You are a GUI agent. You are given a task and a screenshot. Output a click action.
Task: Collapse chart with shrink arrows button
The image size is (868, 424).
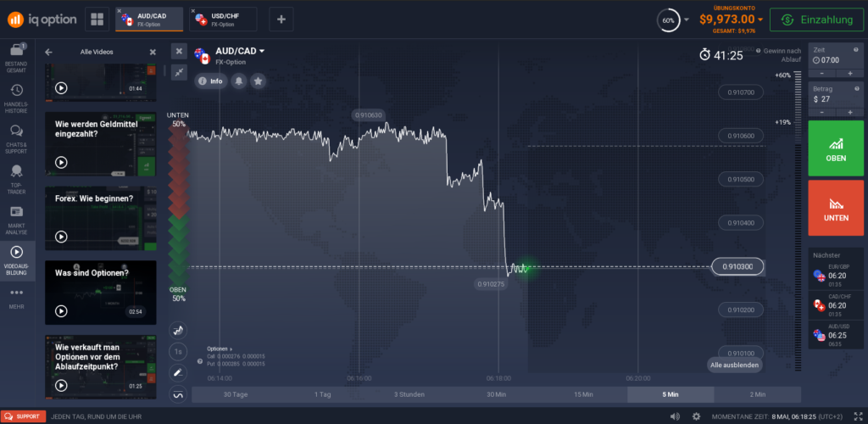(x=179, y=72)
